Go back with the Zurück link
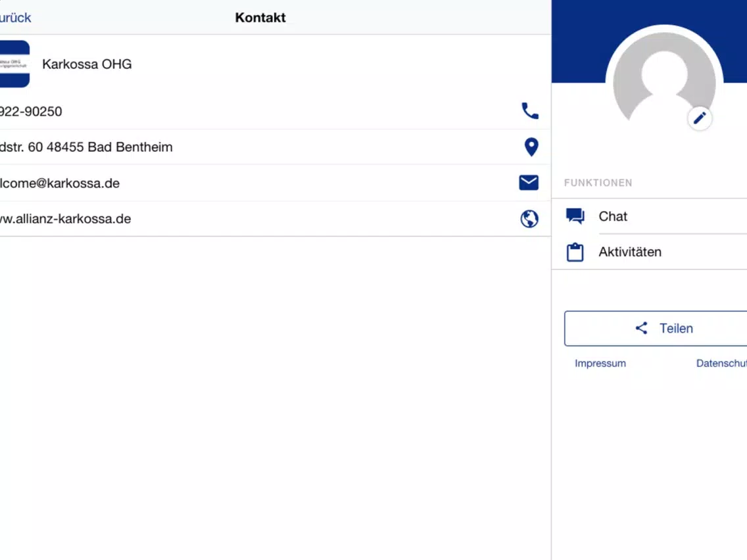The width and height of the screenshot is (747, 560). point(15,18)
